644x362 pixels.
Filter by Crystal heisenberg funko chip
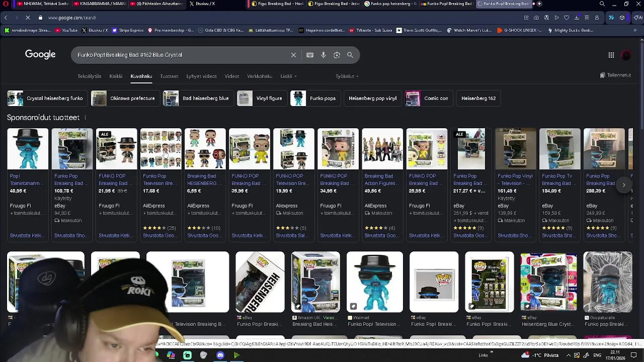pos(47,99)
